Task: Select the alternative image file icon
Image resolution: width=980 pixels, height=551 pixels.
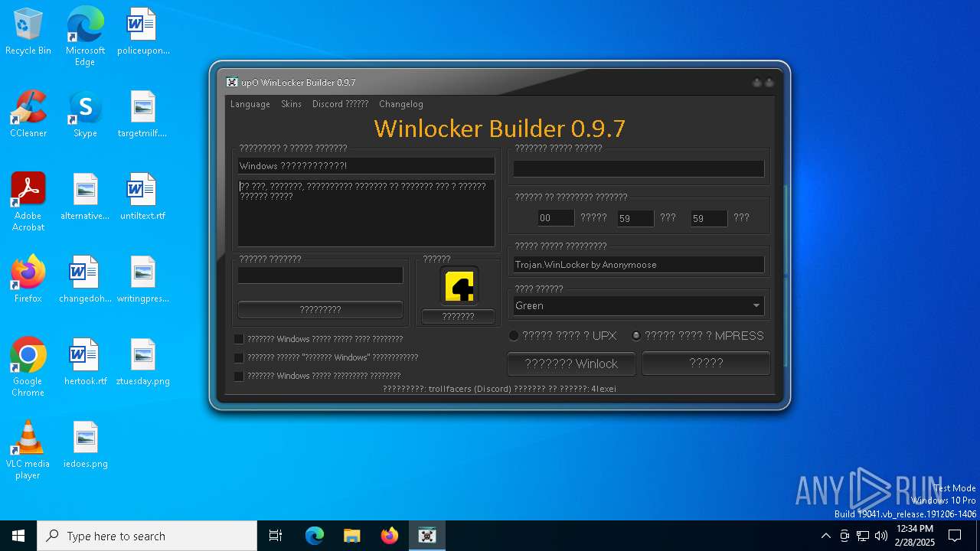Action: [x=85, y=197]
